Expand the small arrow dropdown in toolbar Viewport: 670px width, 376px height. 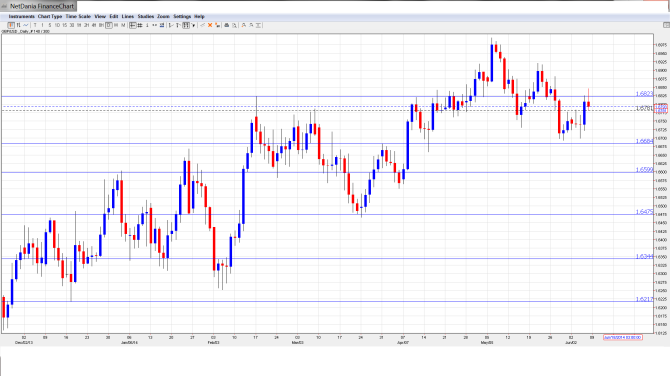click(x=194, y=25)
